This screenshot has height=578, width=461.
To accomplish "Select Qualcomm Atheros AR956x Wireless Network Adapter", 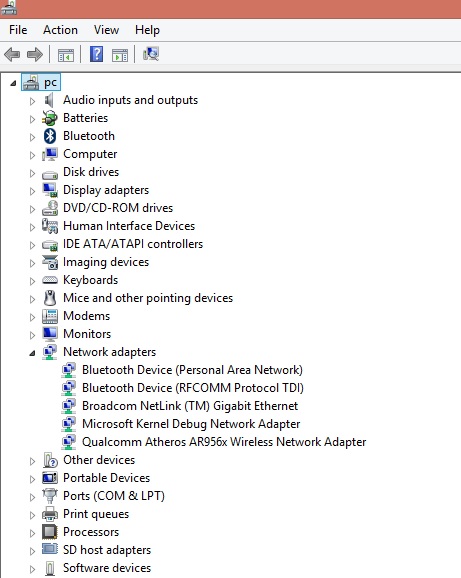I will (x=224, y=442).
